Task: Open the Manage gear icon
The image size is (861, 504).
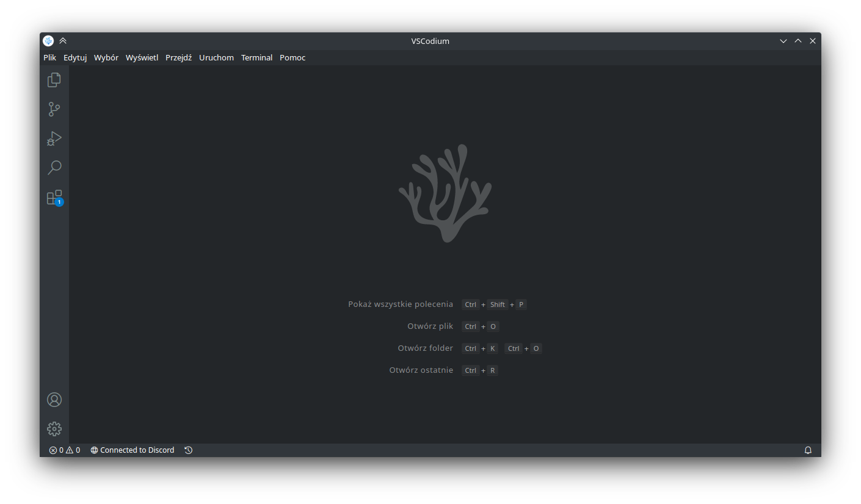Action: 54,429
